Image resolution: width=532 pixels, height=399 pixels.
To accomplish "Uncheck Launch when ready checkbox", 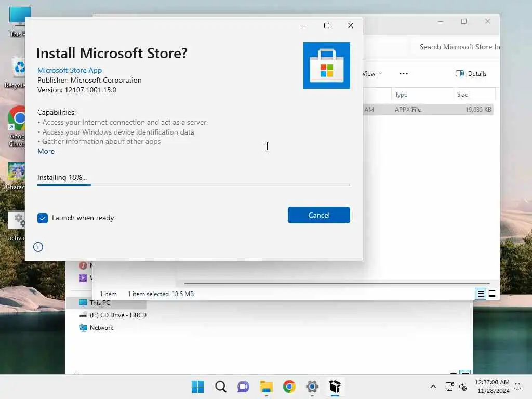I will pyautogui.click(x=43, y=218).
